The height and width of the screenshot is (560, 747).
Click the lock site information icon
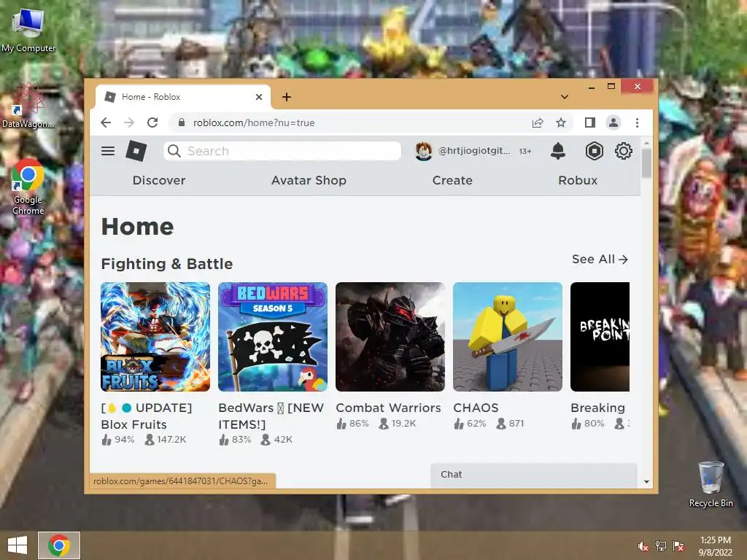pos(182,122)
